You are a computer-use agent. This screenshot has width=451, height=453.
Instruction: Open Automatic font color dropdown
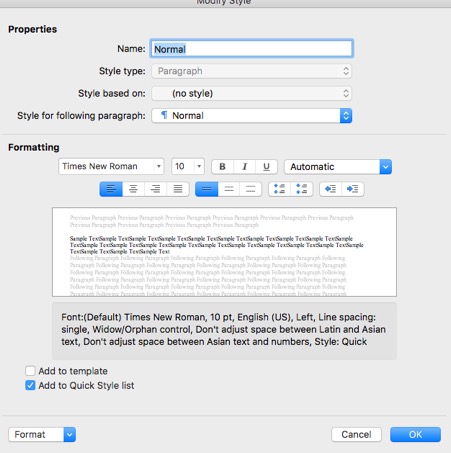[x=338, y=167]
